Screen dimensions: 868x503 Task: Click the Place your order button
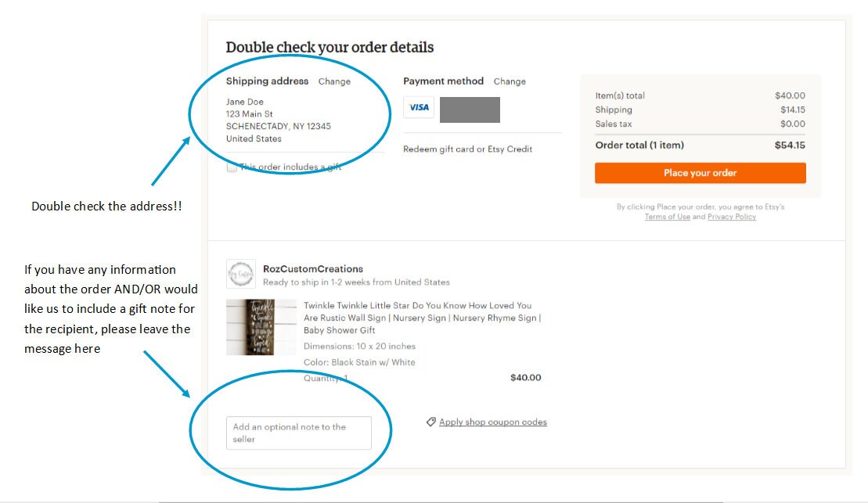point(701,173)
